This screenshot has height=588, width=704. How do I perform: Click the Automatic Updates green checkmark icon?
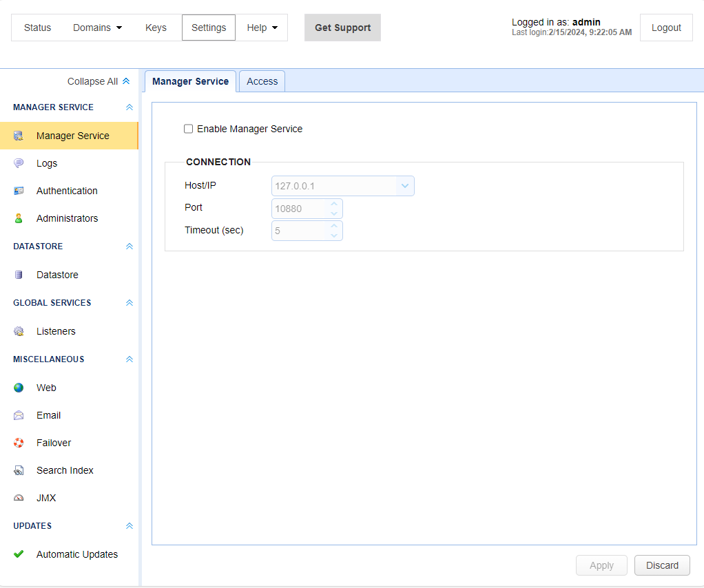coord(19,554)
